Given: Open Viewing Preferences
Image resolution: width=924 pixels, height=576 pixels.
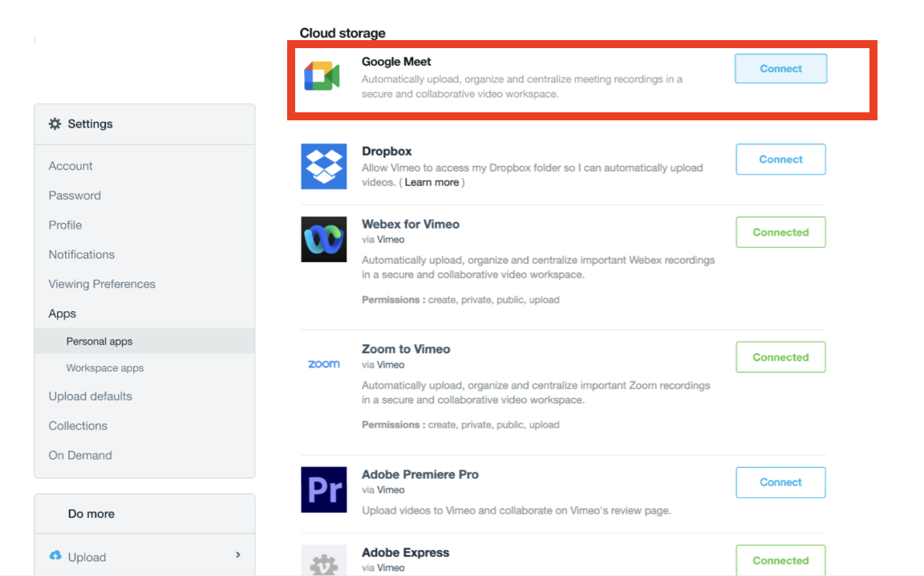Looking at the screenshot, I should pos(102,283).
